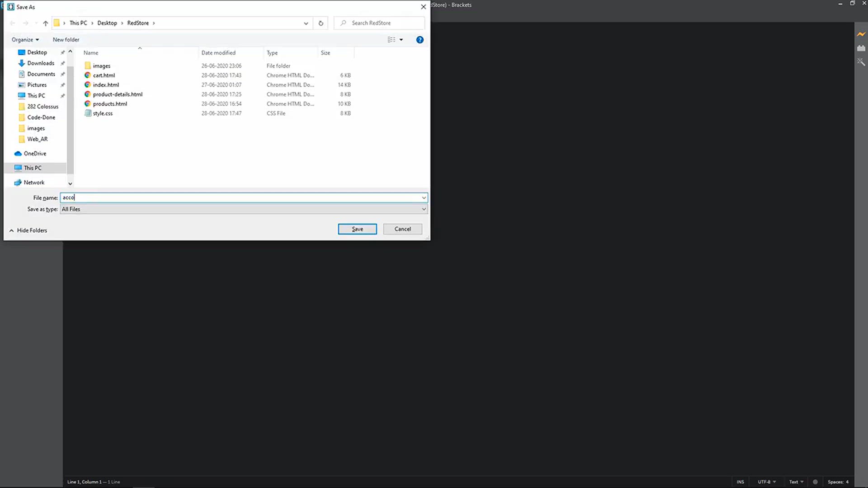This screenshot has height=488, width=868.
Task: Open Text language mode dropdown in status bar
Action: point(796,482)
